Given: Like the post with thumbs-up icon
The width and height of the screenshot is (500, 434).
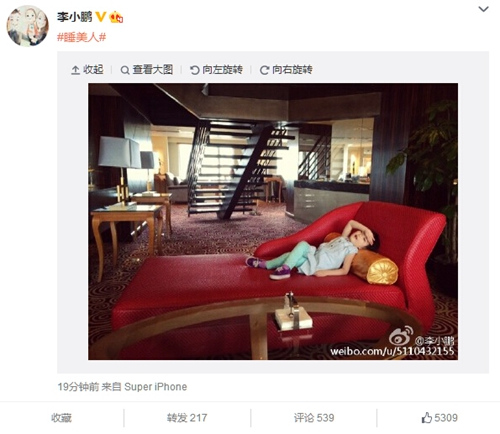Looking at the screenshot, I should click(427, 418).
